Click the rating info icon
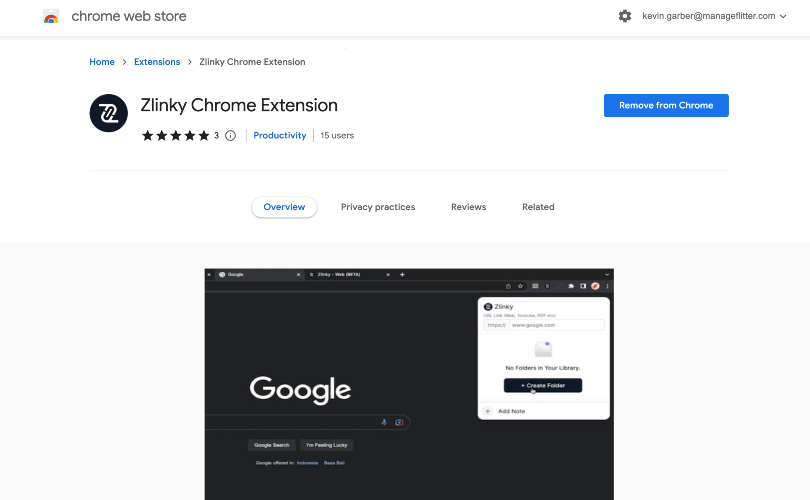The height and width of the screenshot is (500, 810). coord(230,135)
